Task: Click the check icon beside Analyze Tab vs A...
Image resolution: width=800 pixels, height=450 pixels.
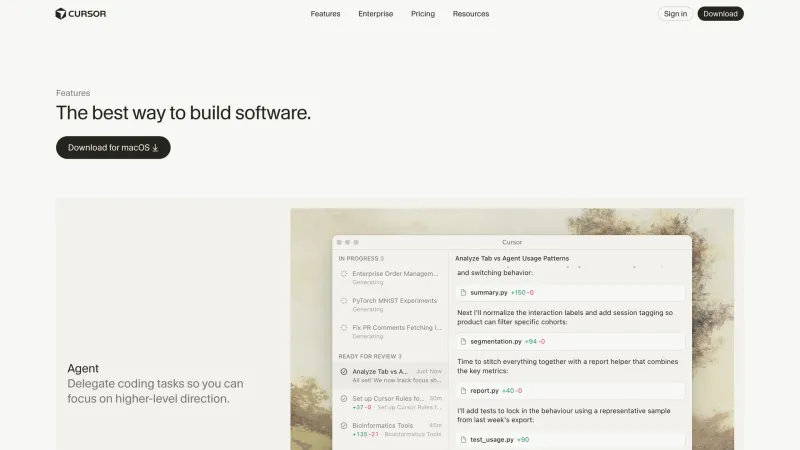Action: (344, 372)
